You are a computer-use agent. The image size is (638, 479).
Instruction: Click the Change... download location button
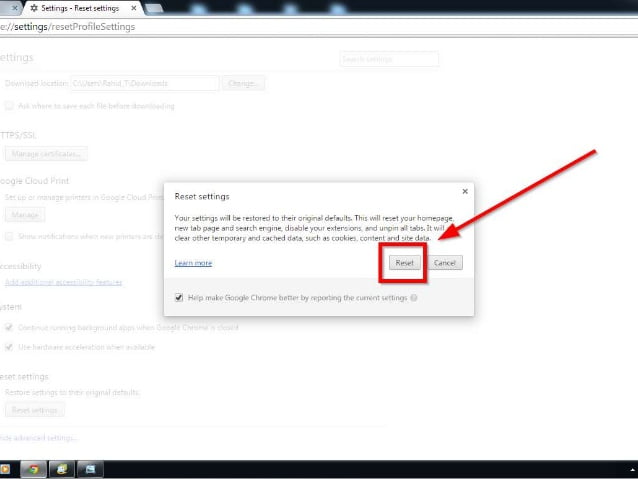[243, 83]
